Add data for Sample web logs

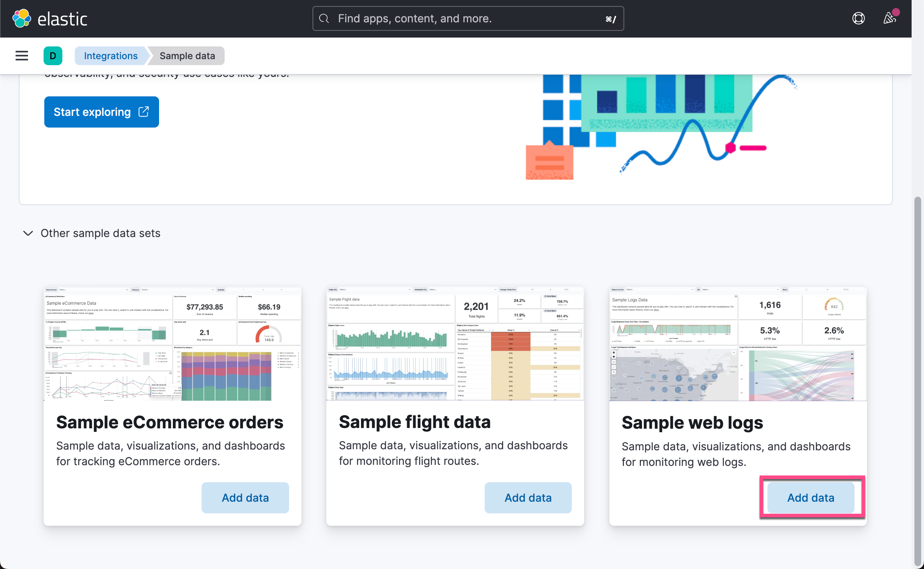(x=811, y=497)
